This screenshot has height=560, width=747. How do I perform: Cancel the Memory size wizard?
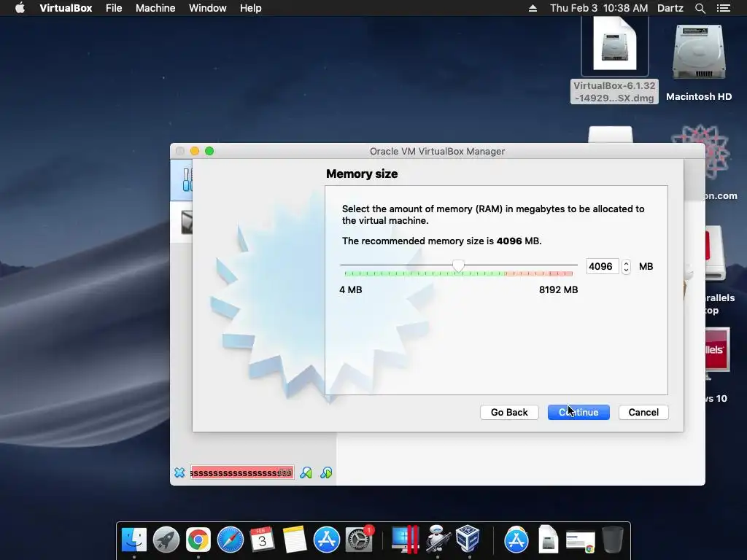(643, 413)
